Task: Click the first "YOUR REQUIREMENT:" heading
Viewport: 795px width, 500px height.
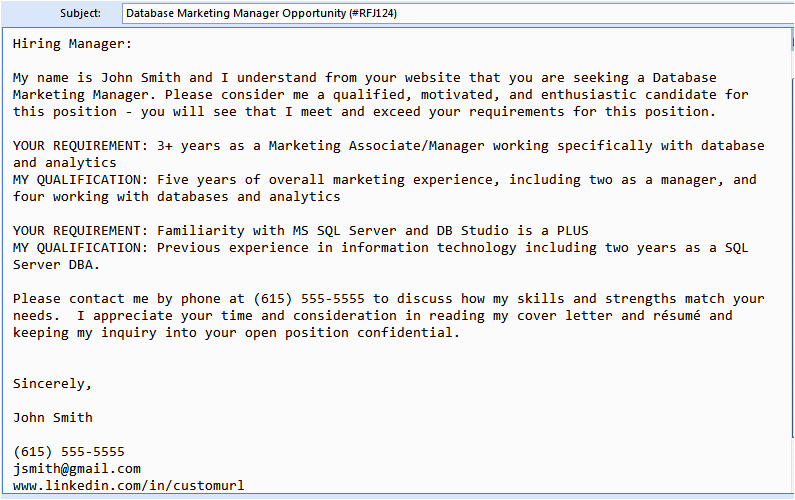Action: click(81, 146)
